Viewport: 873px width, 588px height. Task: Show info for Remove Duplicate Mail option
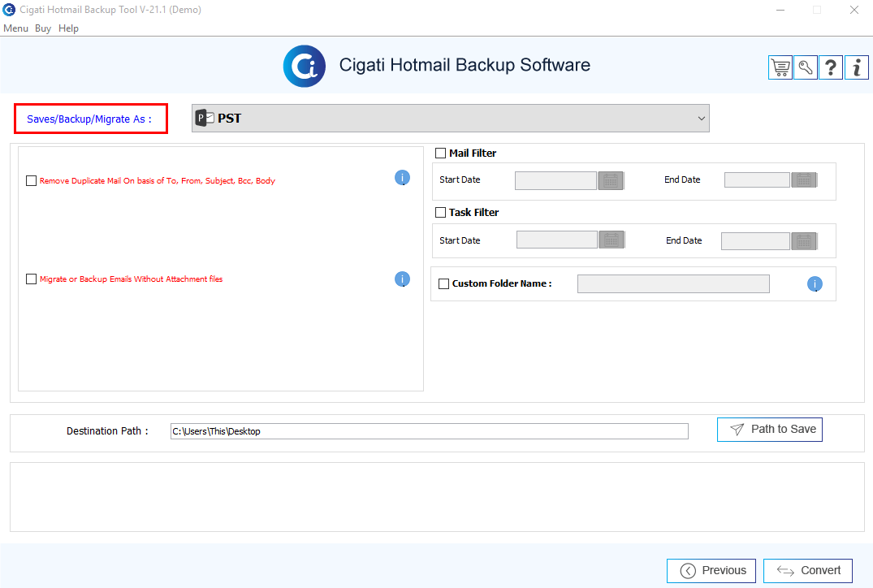402,178
